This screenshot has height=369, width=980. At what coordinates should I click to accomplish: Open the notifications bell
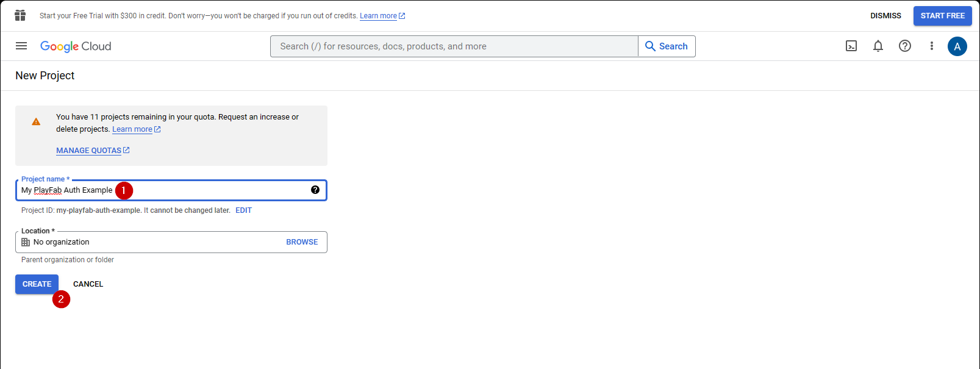878,46
